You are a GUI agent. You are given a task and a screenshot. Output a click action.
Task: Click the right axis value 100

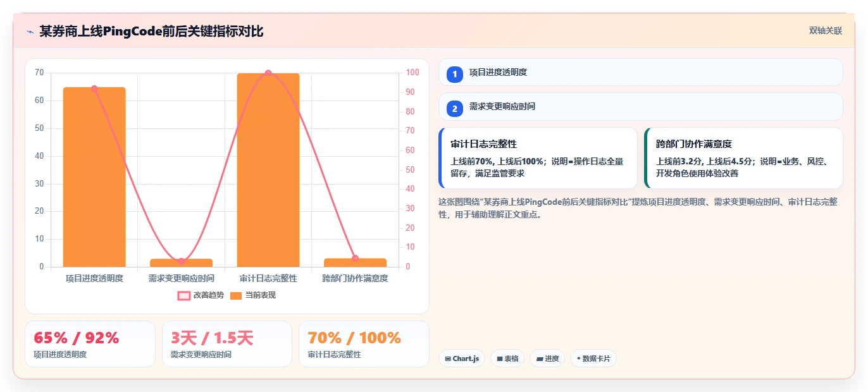413,73
